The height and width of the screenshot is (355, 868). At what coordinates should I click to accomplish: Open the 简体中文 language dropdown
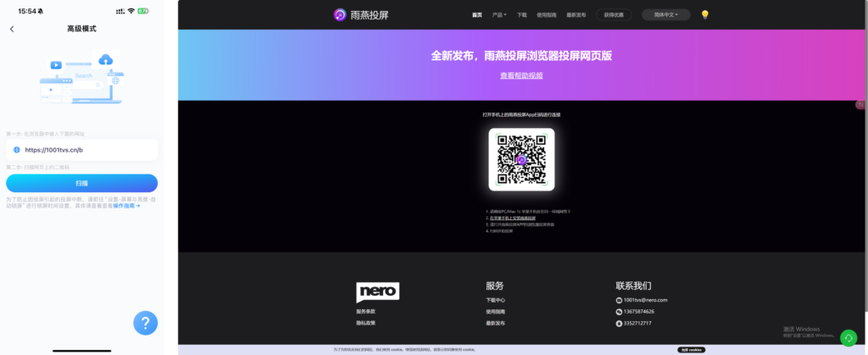pos(666,15)
